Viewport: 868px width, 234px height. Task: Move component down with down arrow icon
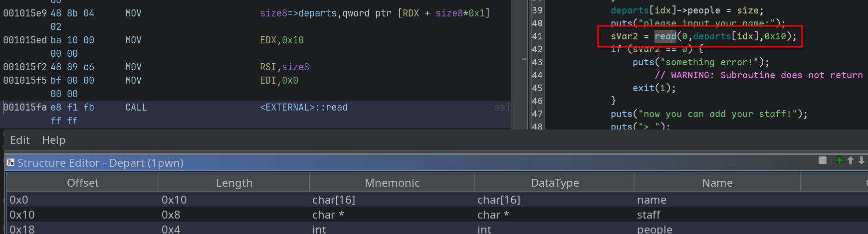(862, 160)
